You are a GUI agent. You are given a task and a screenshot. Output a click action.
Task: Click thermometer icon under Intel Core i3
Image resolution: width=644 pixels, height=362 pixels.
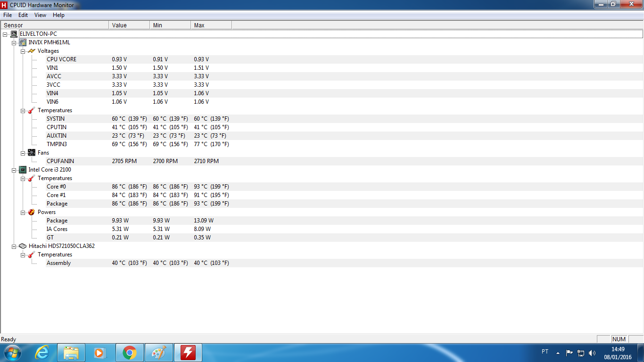point(32,178)
